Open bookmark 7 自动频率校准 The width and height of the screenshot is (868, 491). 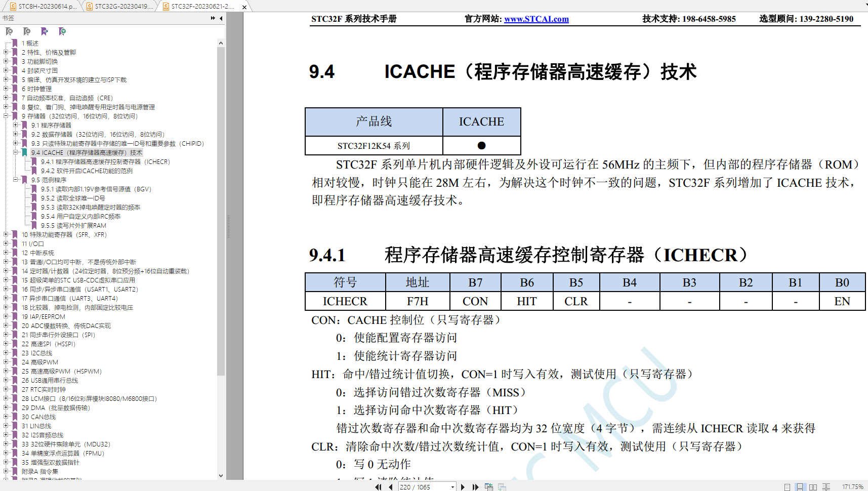click(67, 98)
